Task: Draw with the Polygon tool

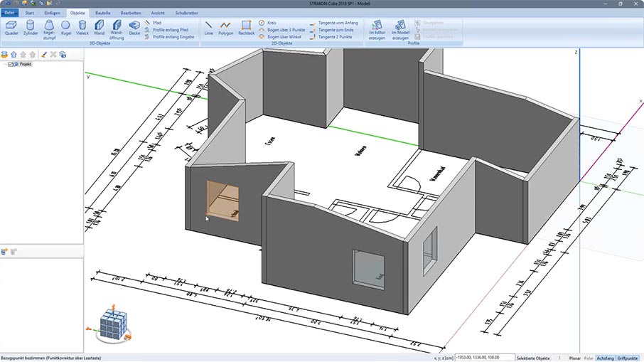Action: [x=225, y=28]
